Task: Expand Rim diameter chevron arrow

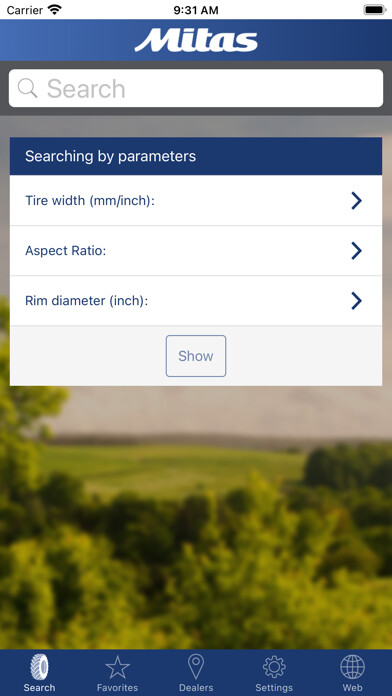Action: tap(356, 301)
